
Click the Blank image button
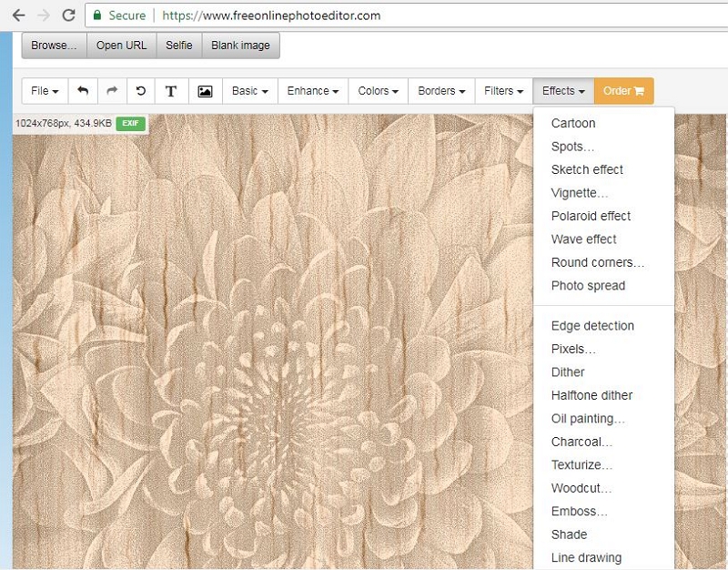(239, 45)
